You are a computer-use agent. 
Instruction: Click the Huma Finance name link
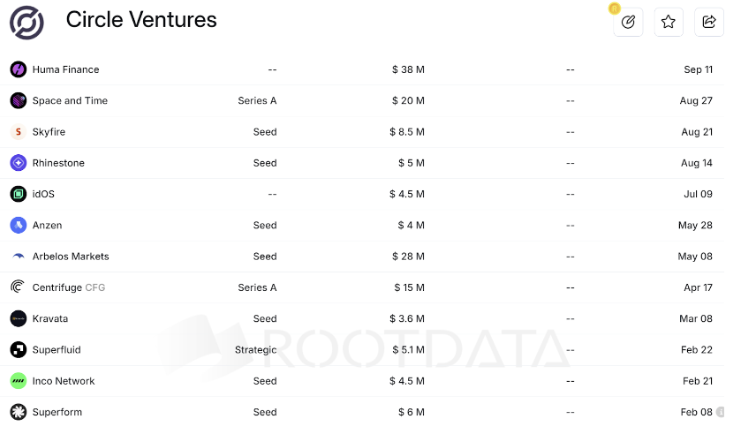(x=65, y=70)
